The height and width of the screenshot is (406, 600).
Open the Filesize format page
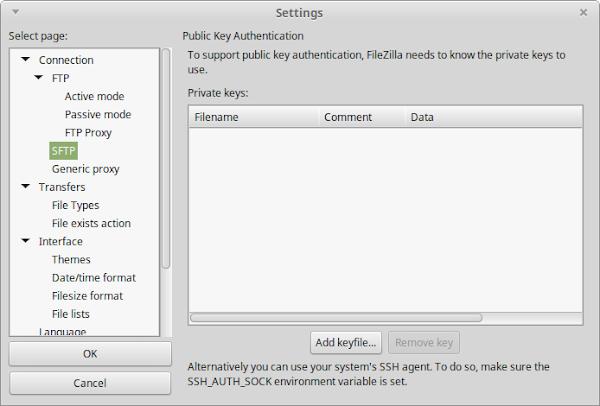tap(87, 296)
